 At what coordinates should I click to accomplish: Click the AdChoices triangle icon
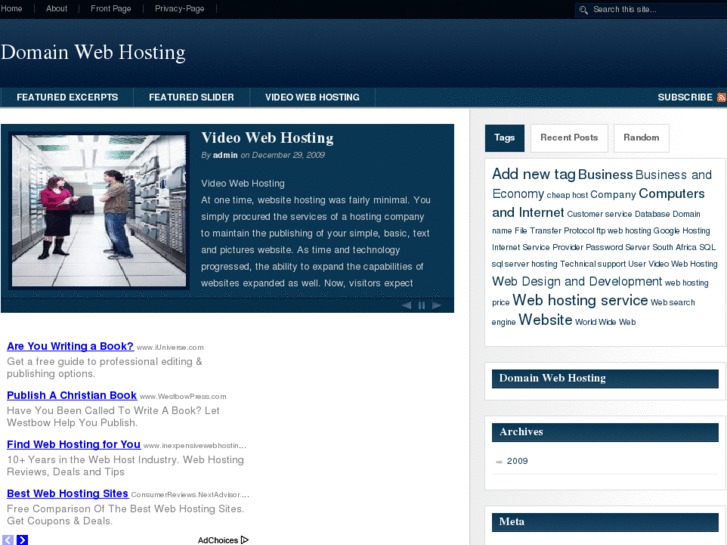point(245,540)
